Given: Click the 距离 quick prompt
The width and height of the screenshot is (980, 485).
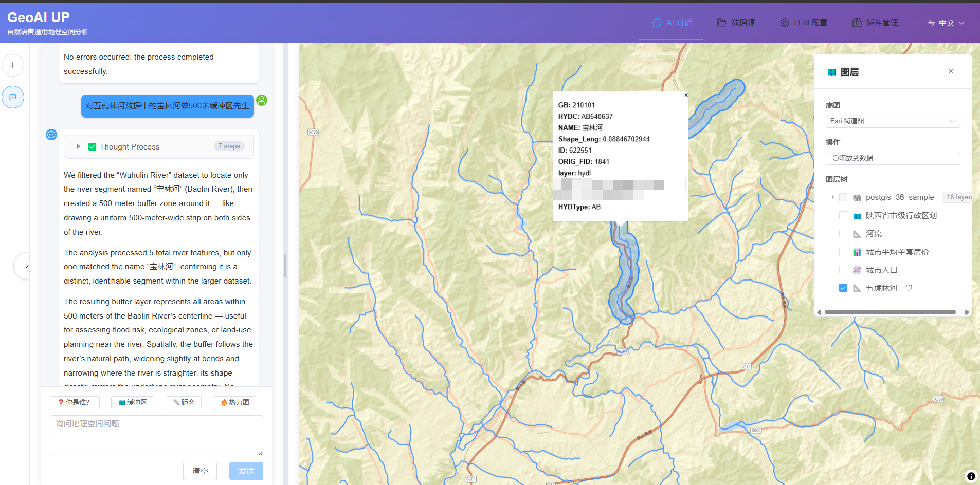Looking at the screenshot, I should [x=184, y=402].
